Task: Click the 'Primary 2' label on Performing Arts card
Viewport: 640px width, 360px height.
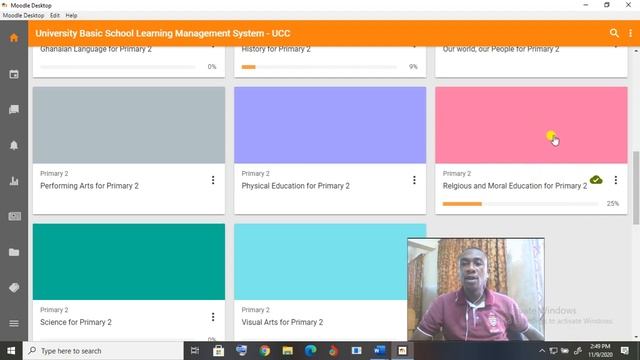Action: (x=54, y=173)
